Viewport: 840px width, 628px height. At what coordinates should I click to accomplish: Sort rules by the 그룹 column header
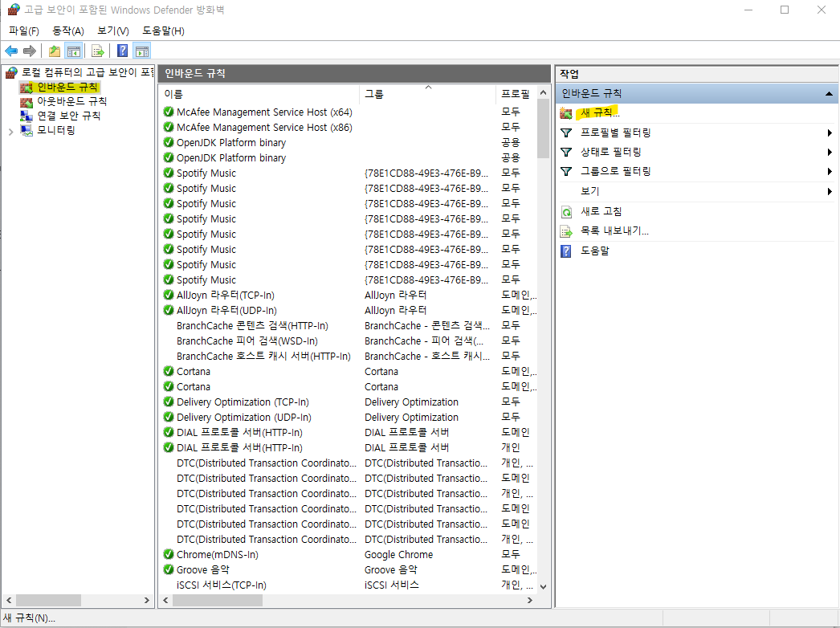click(x=427, y=94)
